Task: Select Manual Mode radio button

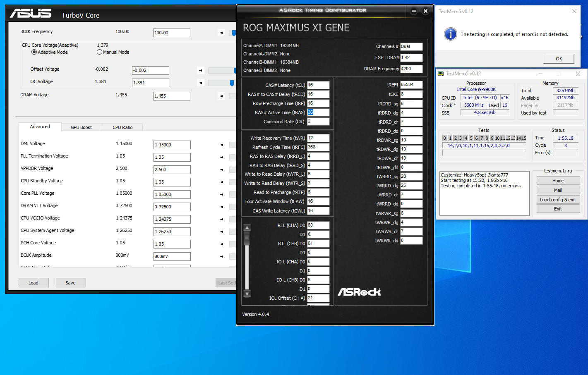Action: click(x=99, y=52)
